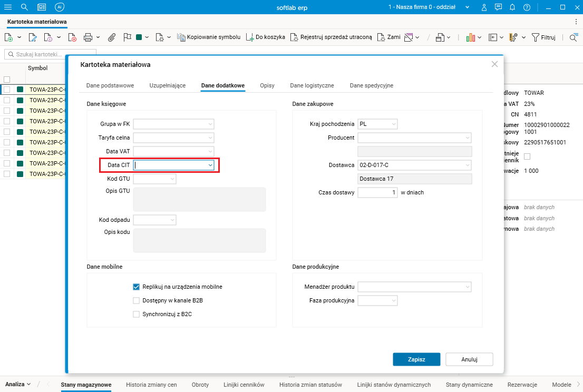
Task: Uncheck Replikuj na urządzenia mobilne
Action: pyautogui.click(x=136, y=287)
